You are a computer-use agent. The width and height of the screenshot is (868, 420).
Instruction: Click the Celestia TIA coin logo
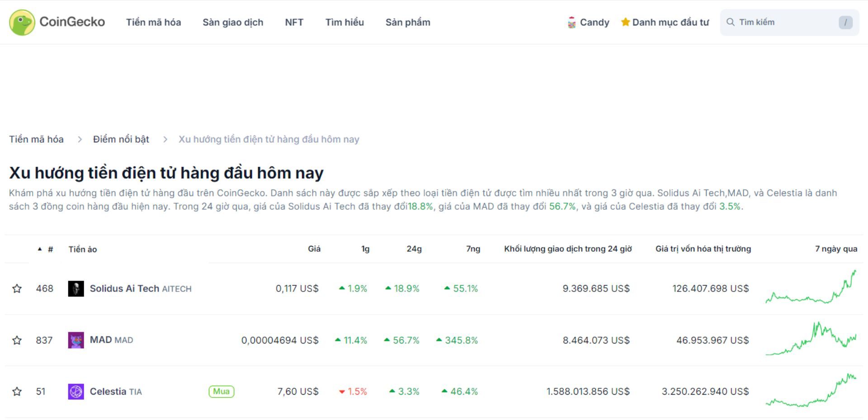76,391
